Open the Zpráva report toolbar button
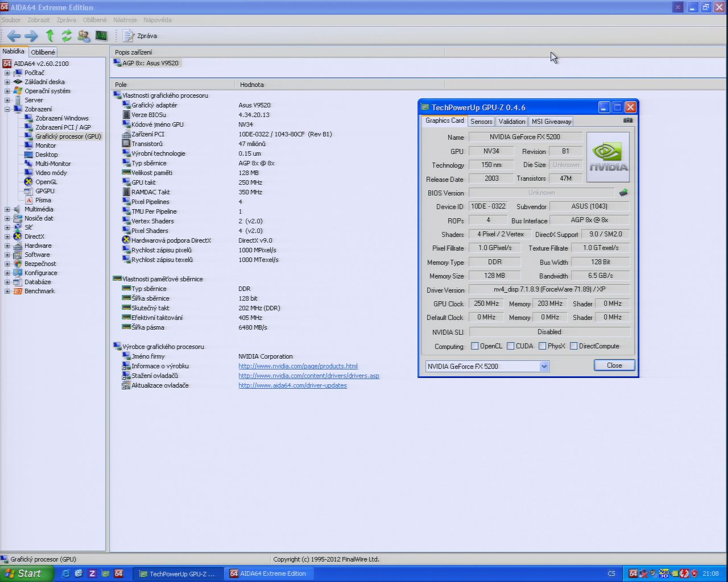Image resolution: width=728 pixels, height=582 pixels. click(140, 36)
